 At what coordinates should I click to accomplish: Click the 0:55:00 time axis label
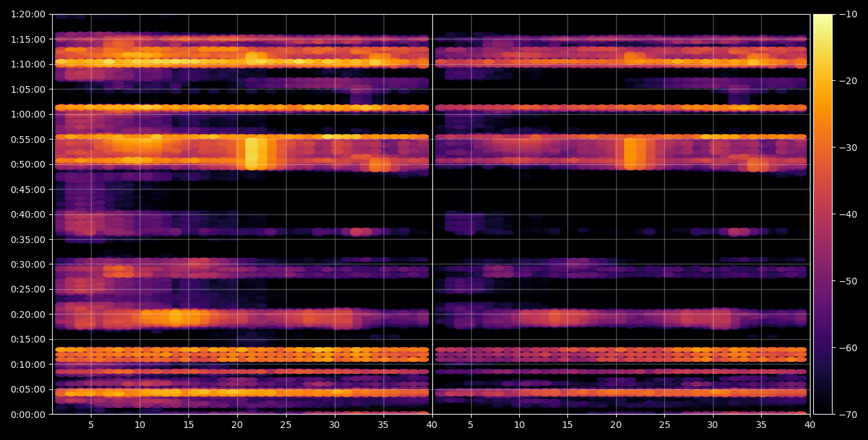[x=27, y=140]
